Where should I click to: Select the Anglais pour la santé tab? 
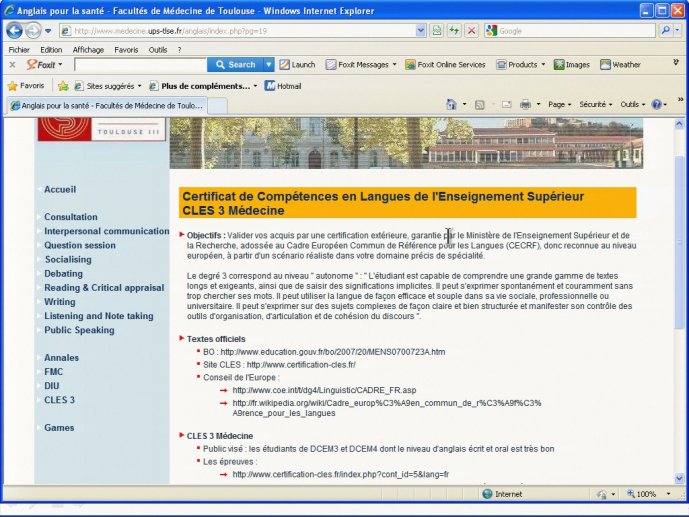pos(106,105)
